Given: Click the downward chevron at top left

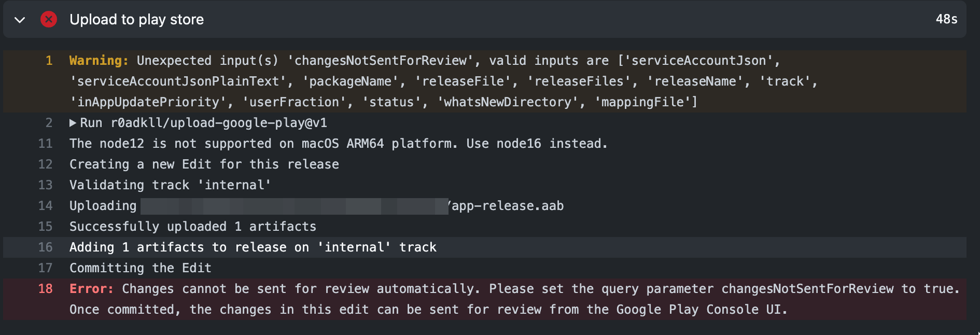Looking at the screenshot, I should click(x=19, y=19).
